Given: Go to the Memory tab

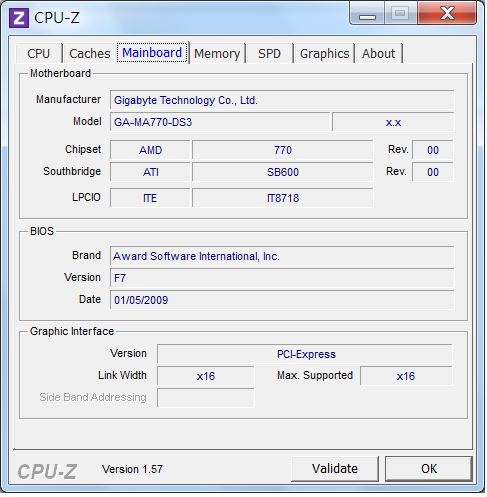Looking at the screenshot, I should [x=217, y=53].
